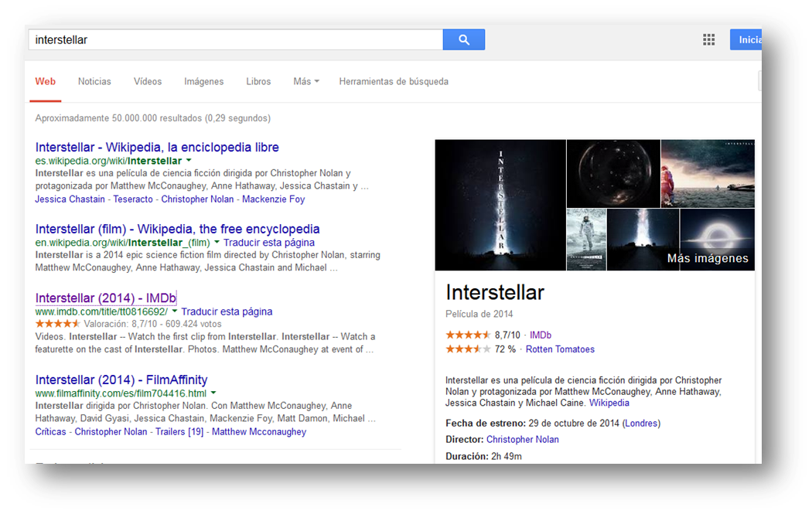Select the Web tab

click(46, 81)
